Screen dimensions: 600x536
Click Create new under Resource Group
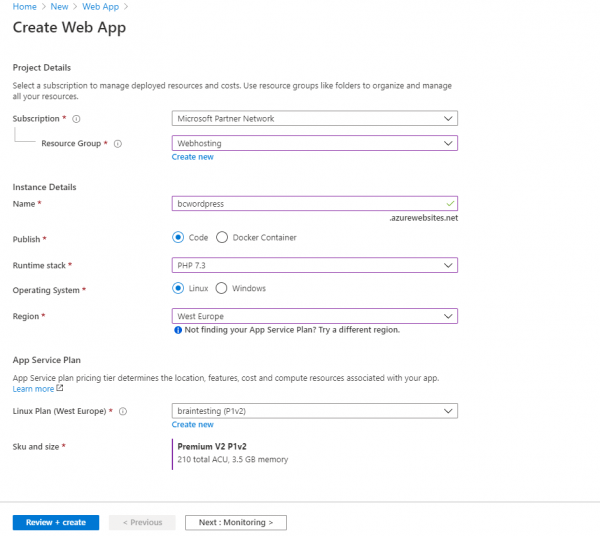click(192, 157)
